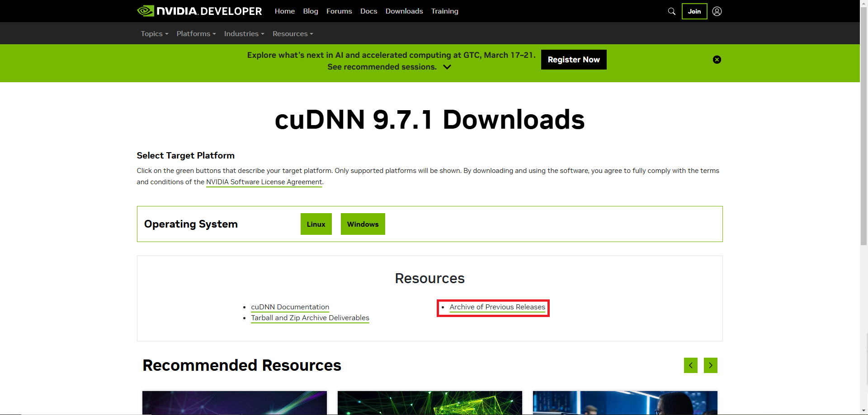Image resolution: width=868 pixels, height=415 pixels.
Task: Open Forums in top navigation
Action: (x=339, y=11)
